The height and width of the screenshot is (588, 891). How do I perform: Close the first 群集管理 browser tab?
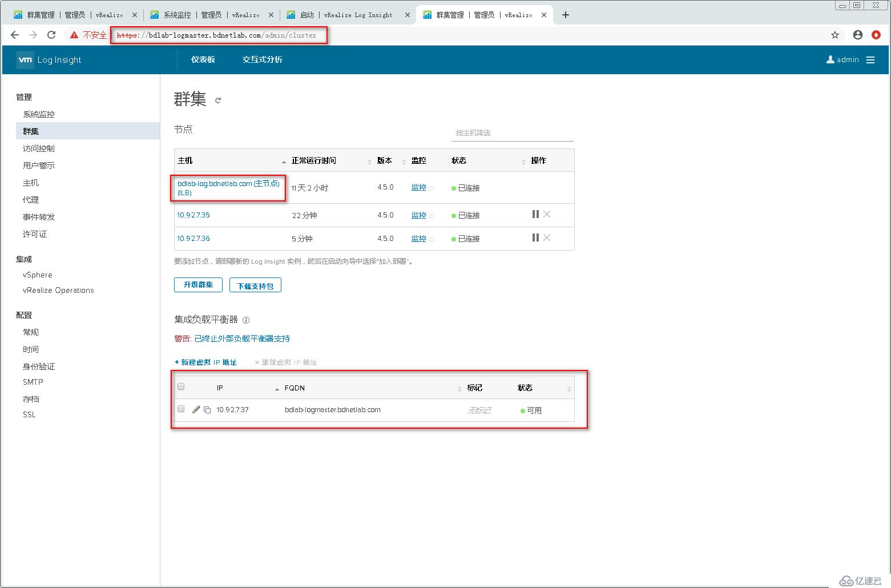(x=135, y=15)
